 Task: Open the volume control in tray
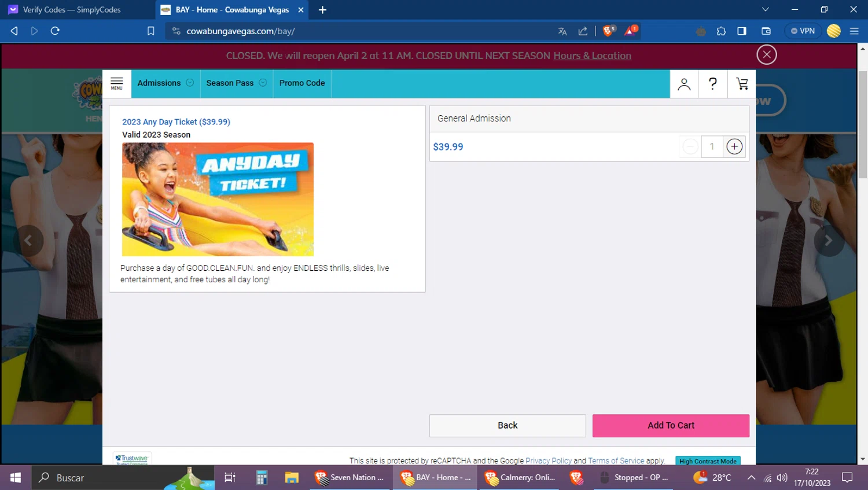tap(782, 478)
